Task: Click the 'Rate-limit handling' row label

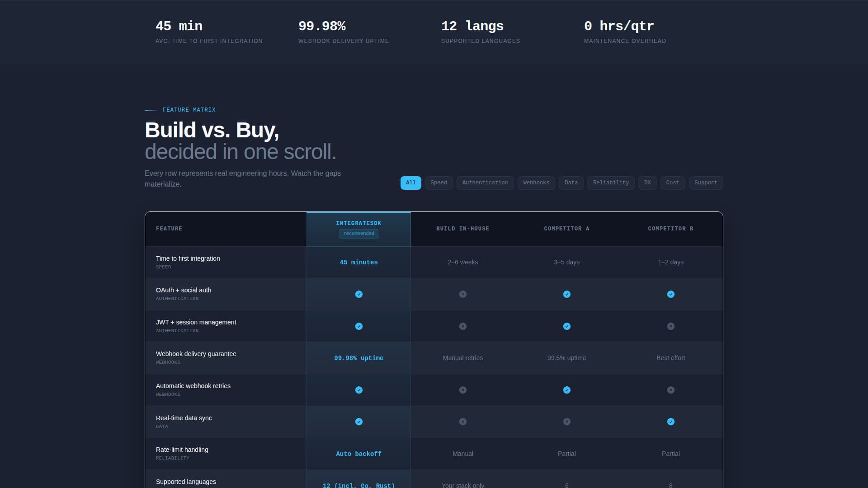Action: 182,450
